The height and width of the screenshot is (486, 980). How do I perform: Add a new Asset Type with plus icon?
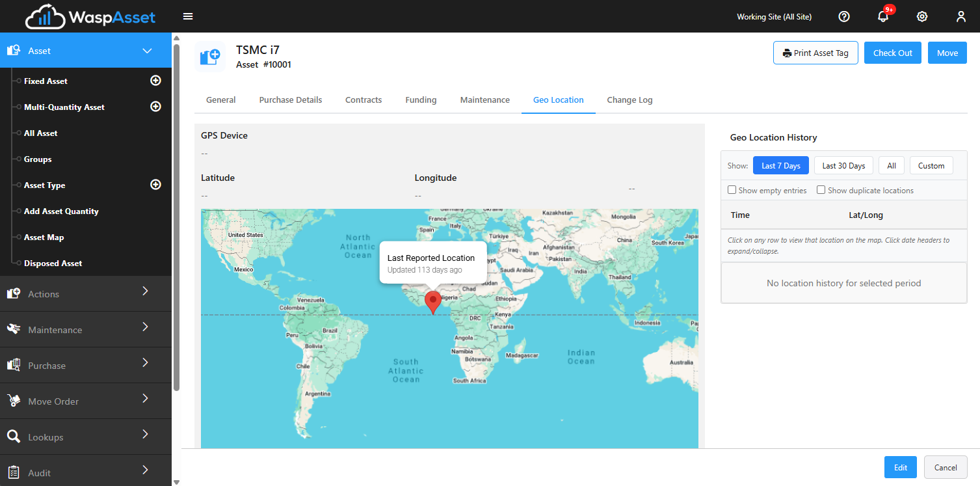pos(156,185)
